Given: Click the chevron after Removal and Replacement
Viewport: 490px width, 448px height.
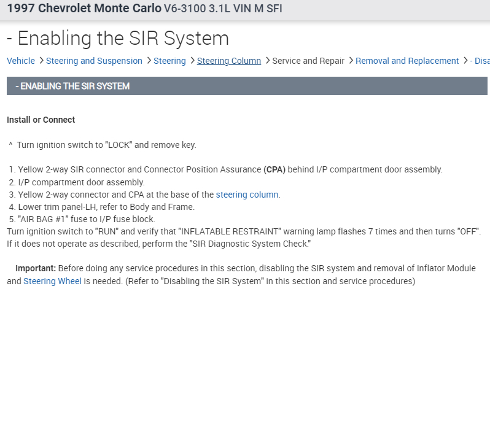Looking at the screenshot, I should click(465, 61).
